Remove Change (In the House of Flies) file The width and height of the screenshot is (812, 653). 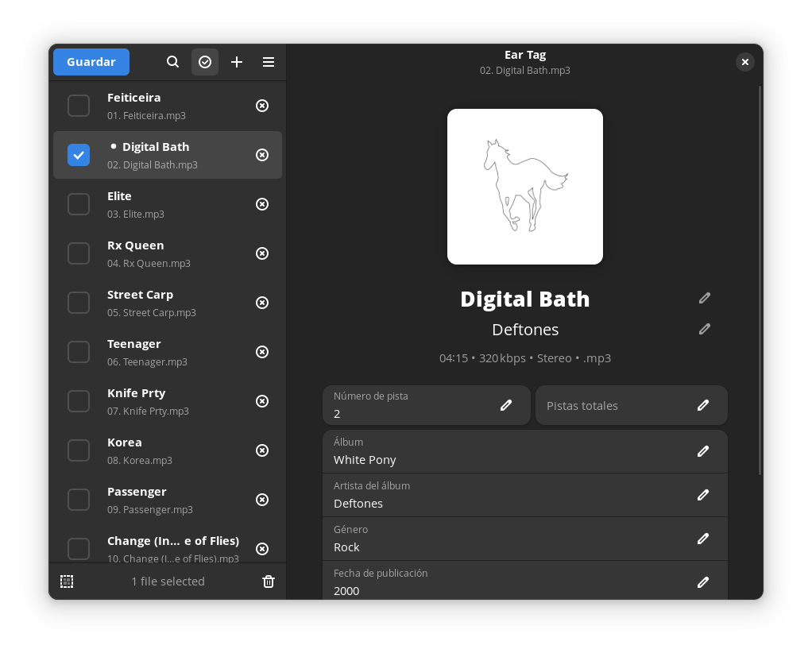point(262,548)
